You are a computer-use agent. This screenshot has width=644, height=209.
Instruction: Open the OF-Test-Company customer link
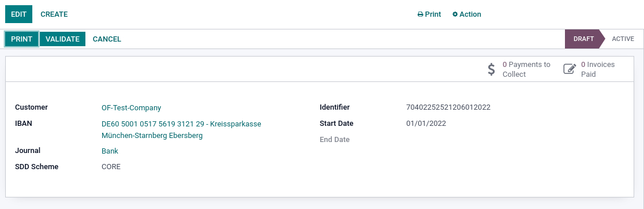coord(132,108)
